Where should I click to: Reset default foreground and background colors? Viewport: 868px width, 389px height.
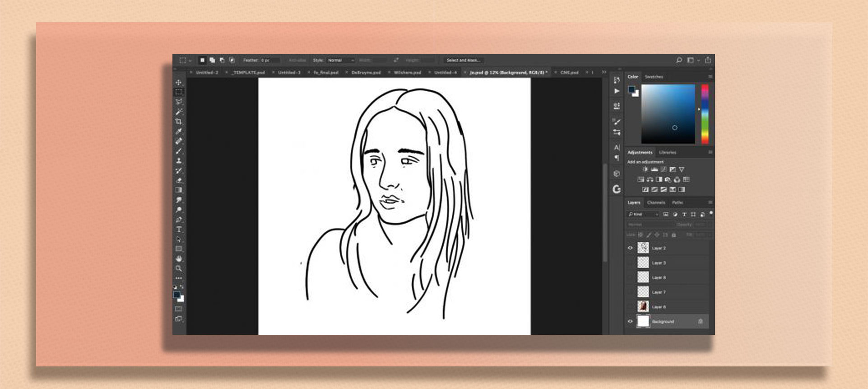pos(176,287)
